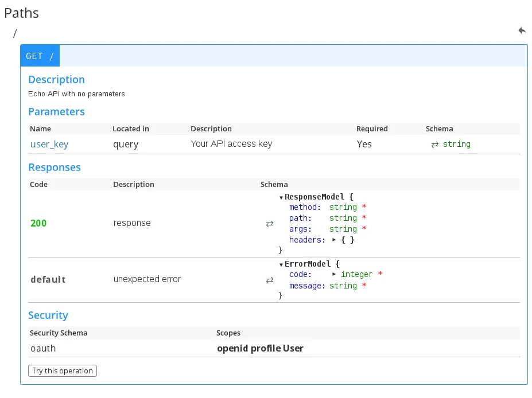Viewport: 532px width, 398px height.
Task: Click the 'oauth' security schema cell
Action: (x=43, y=349)
